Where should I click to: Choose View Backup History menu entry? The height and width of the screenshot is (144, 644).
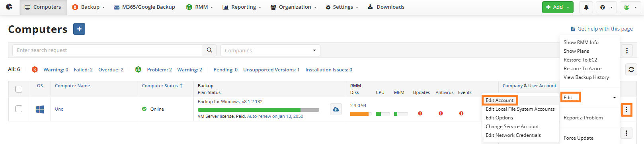(586, 77)
